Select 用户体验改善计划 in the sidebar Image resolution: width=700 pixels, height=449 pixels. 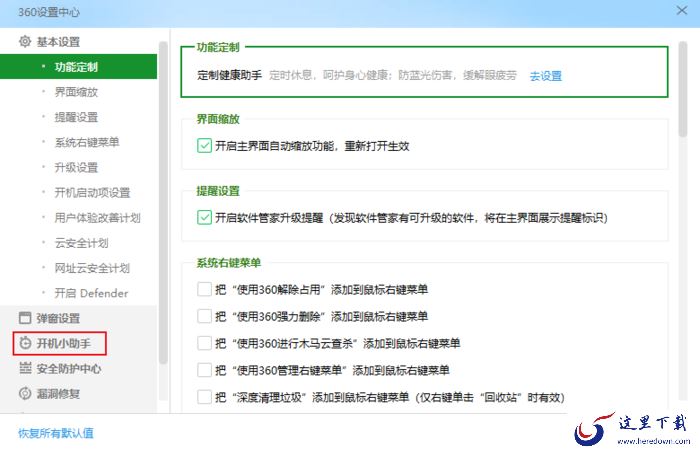click(97, 218)
